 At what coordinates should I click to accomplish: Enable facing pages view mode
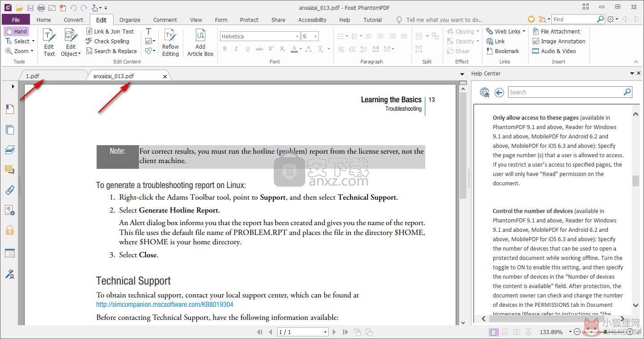point(517,332)
